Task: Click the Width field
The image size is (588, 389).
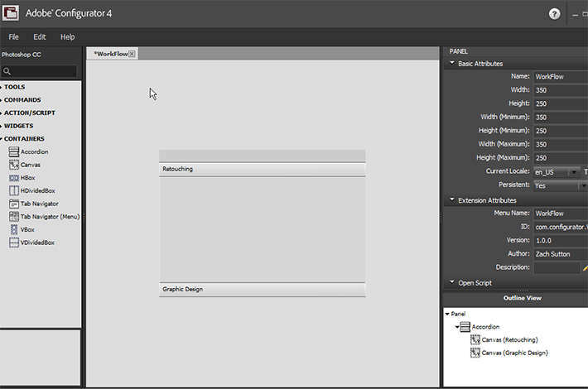Action: click(561, 90)
